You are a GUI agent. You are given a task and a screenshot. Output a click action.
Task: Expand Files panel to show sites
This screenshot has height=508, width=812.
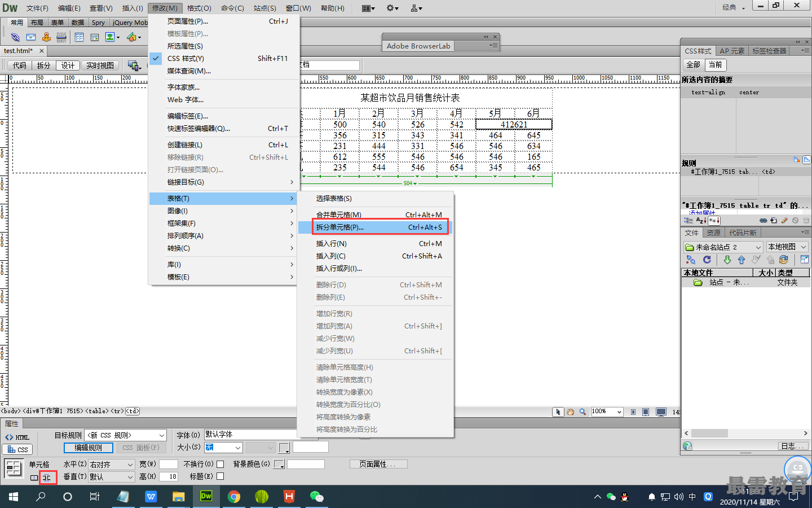coord(805,260)
